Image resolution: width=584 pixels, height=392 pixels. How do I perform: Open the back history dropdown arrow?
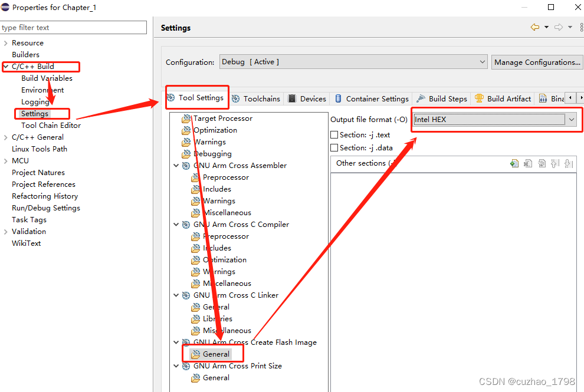pos(546,27)
